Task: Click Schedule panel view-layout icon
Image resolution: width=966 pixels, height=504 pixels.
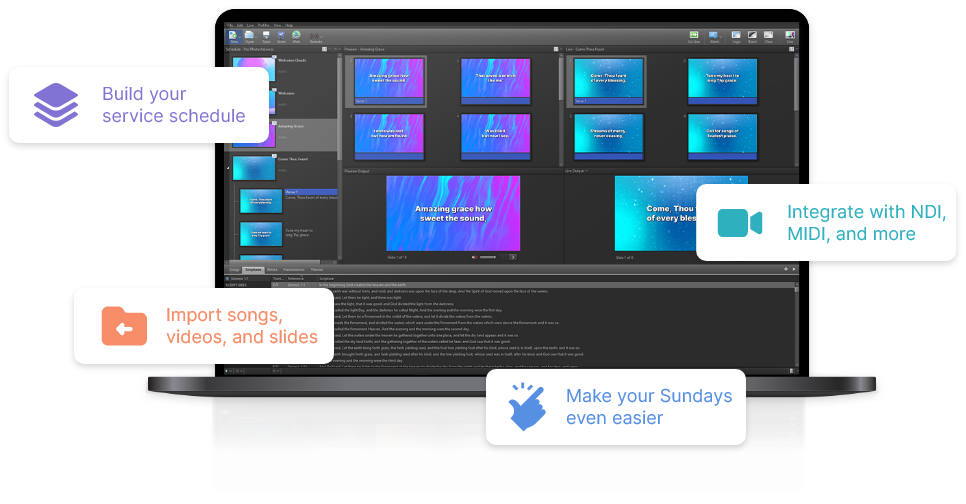Action: (325, 49)
